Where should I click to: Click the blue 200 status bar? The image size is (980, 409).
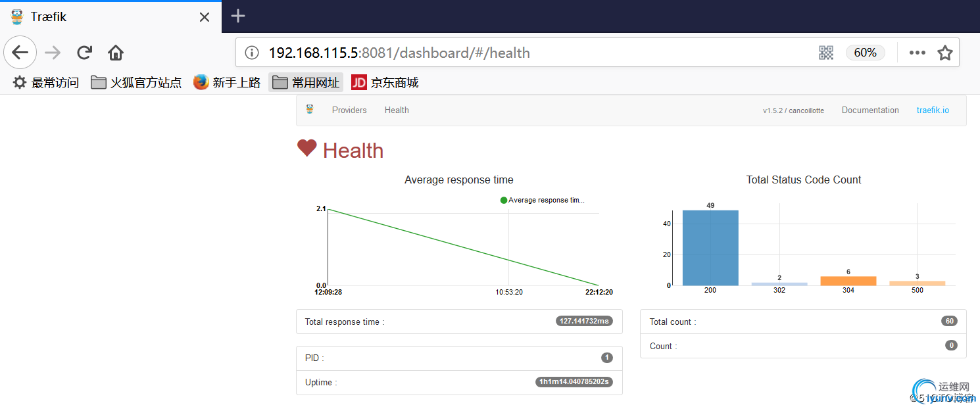710,248
